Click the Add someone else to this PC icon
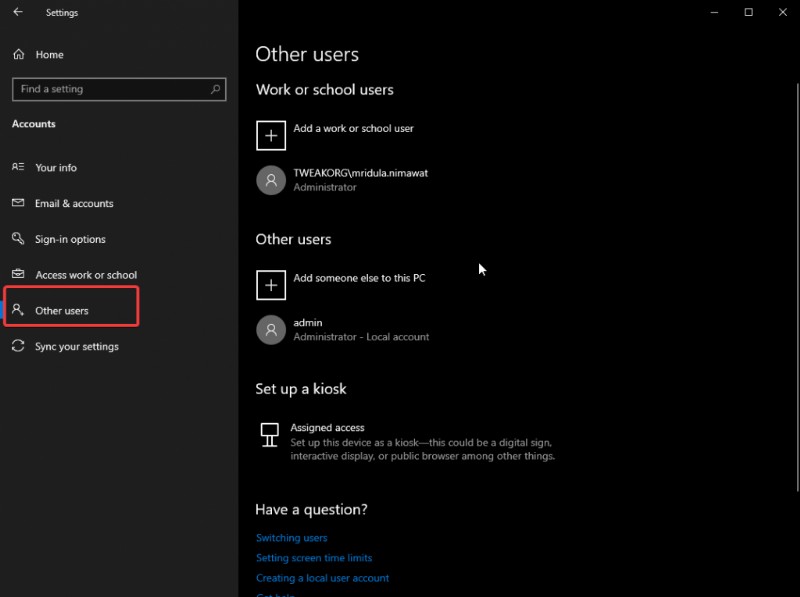Screen dimensions: 800x597 [270, 285]
